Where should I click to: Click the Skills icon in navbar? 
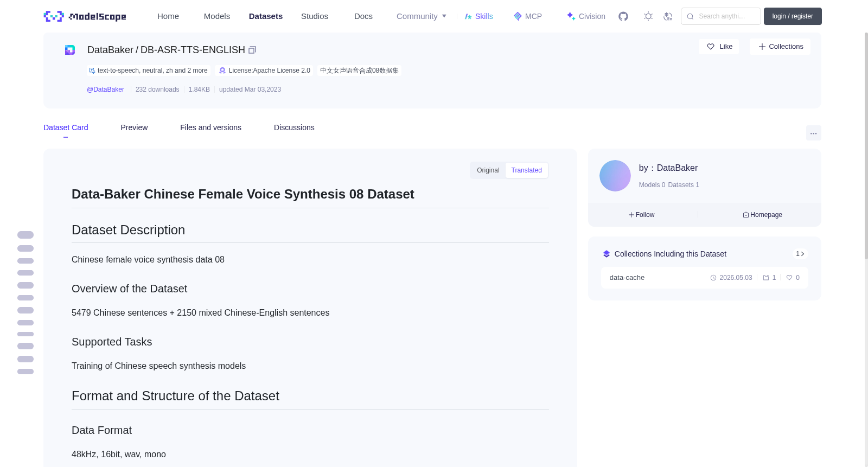click(468, 16)
